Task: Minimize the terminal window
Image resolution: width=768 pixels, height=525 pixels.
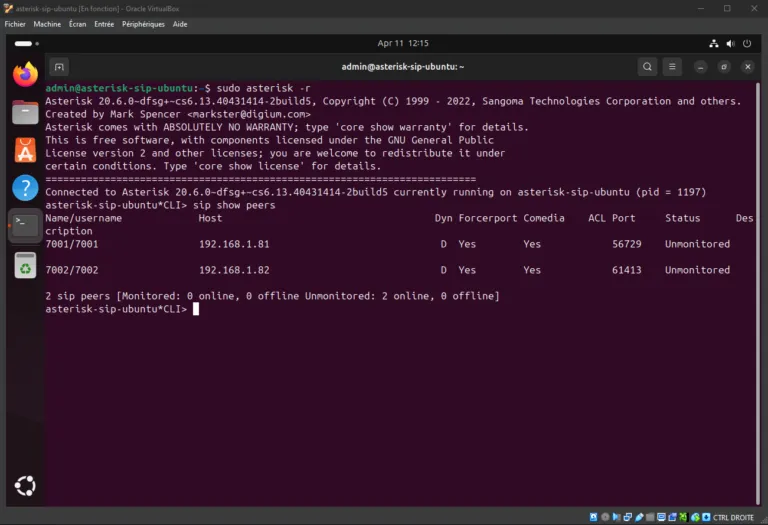Action: click(x=700, y=67)
